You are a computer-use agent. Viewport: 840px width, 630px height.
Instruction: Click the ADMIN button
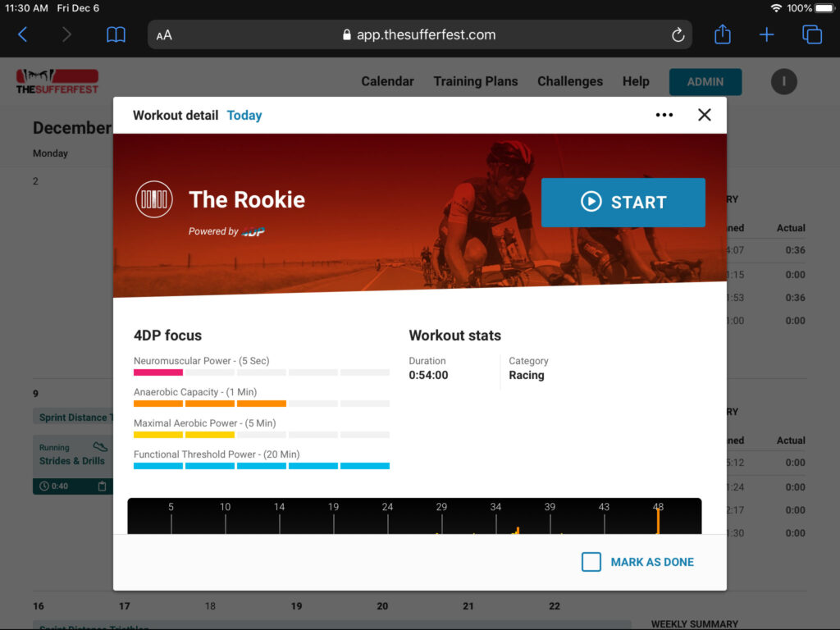[705, 82]
